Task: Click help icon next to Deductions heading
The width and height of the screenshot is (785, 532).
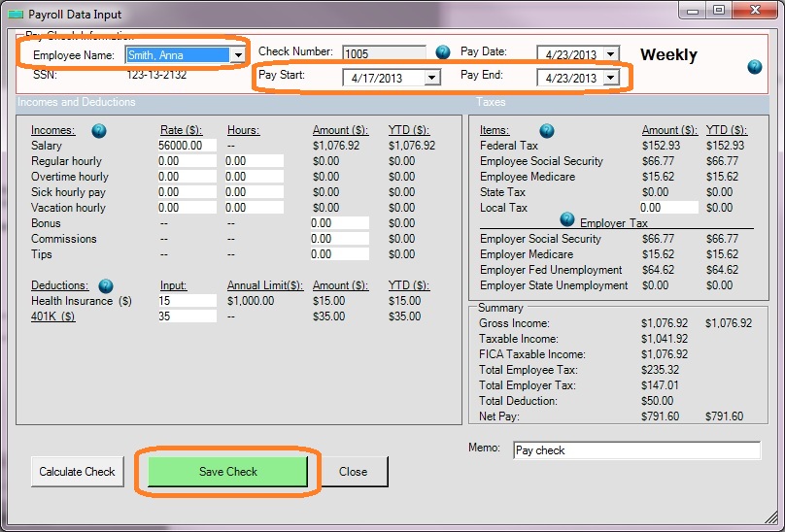Action: pos(106,285)
